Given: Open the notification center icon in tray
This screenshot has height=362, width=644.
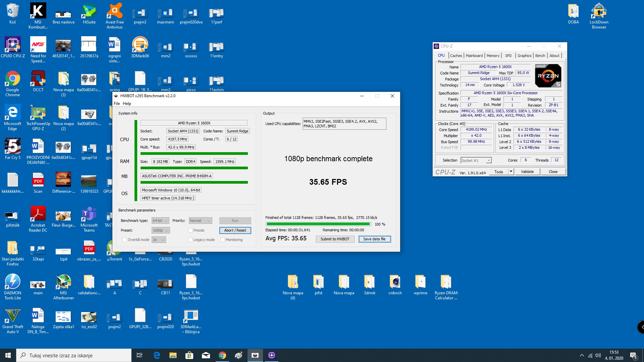Looking at the screenshot, I should 633,356.
